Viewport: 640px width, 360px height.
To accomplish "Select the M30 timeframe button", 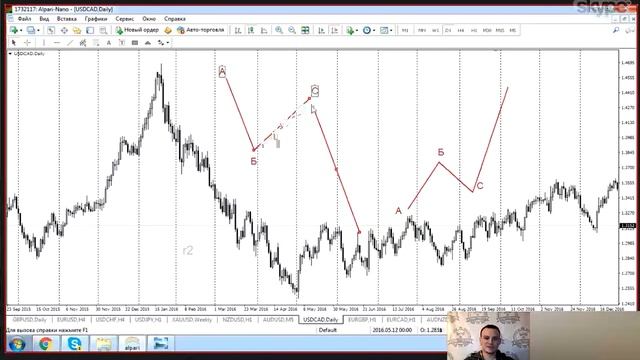I will [x=487, y=31].
